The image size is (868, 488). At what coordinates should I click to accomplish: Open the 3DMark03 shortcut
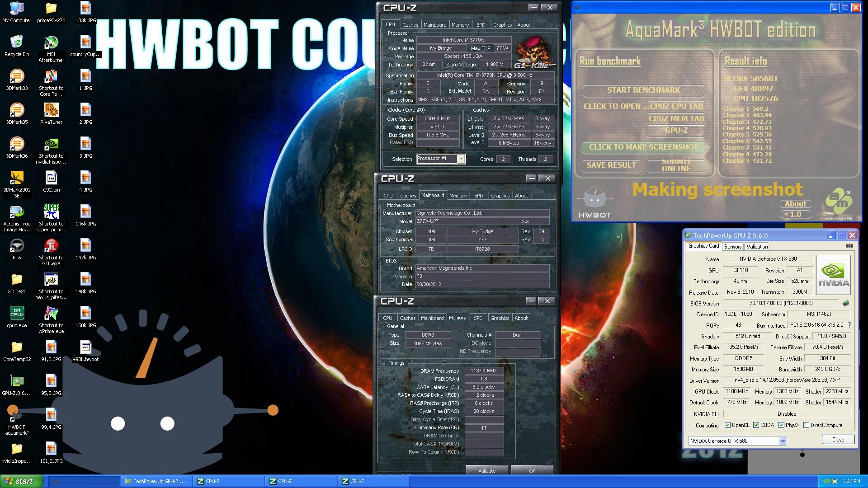pyautogui.click(x=17, y=80)
